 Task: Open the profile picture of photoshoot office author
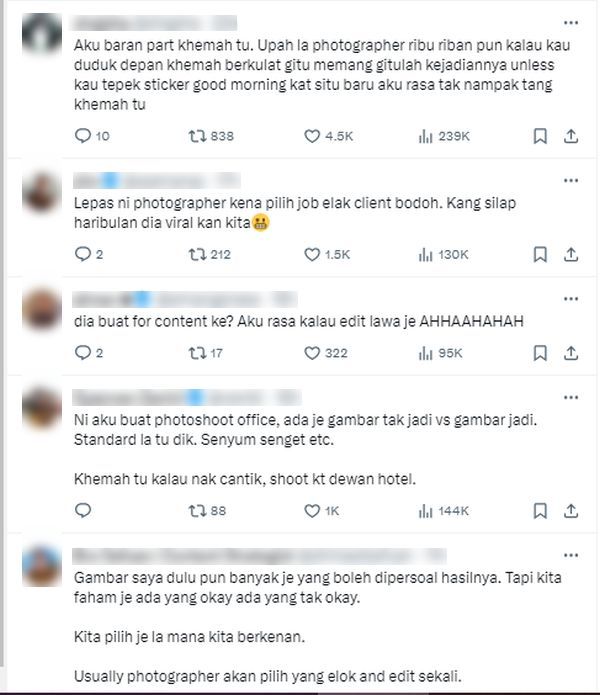click(x=42, y=407)
